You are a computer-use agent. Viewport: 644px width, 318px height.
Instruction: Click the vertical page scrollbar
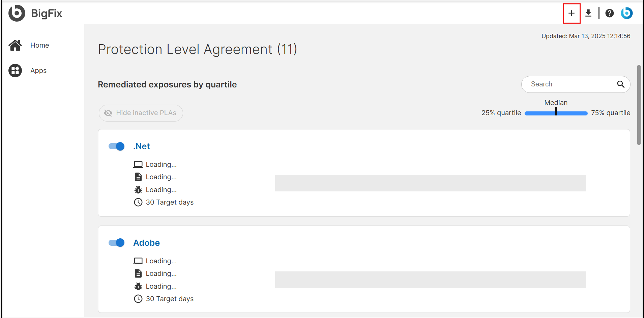639,105
